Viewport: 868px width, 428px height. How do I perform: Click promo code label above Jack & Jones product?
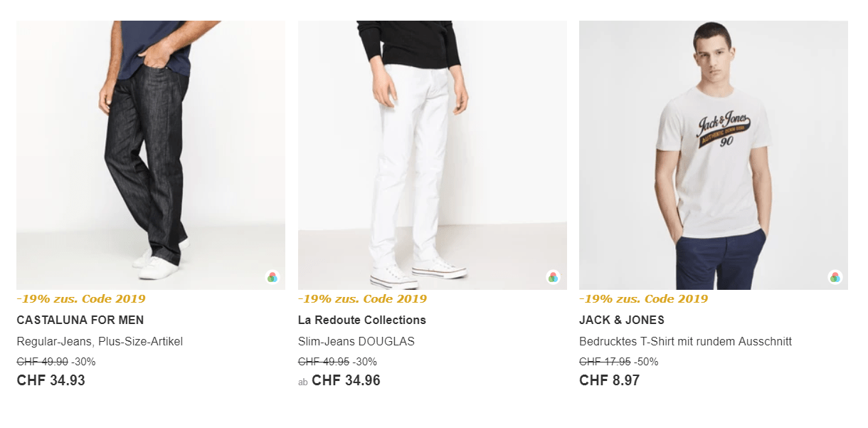tap(643, 298)
